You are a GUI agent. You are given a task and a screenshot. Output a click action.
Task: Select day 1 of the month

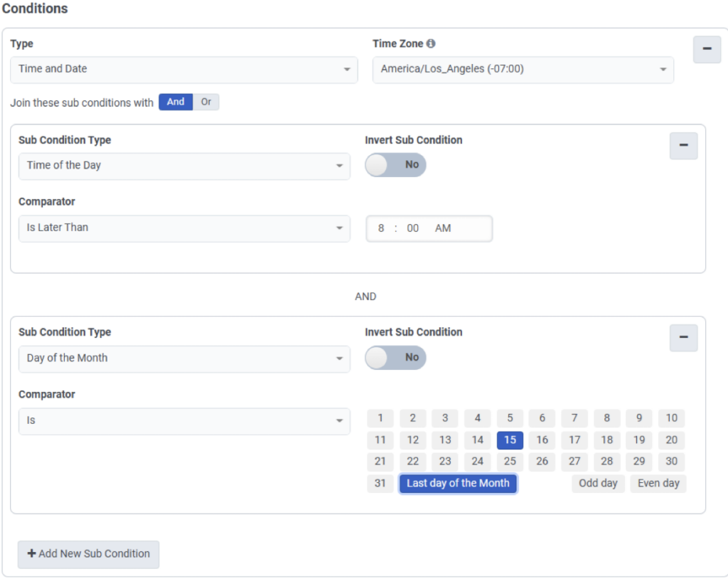tap(380, 418)
